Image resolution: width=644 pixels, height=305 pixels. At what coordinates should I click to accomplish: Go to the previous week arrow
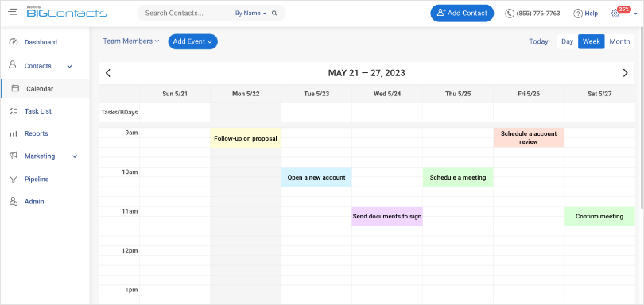click(x=108, y=73)
